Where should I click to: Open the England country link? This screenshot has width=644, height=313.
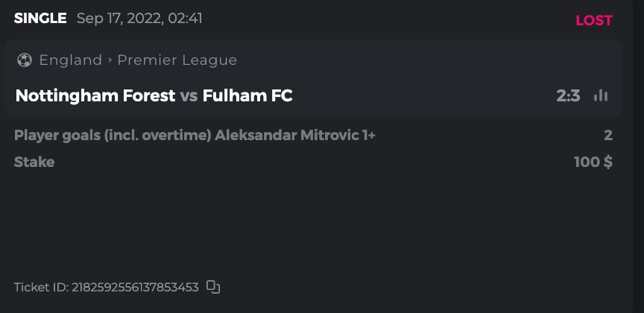click(70, 60)
